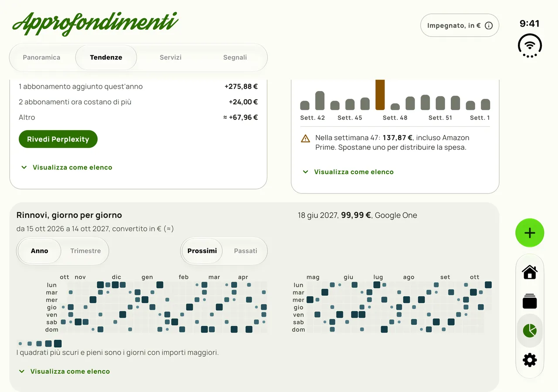
Task: Click the ≈ +67,96 € amount
Action: coord(240,117)
